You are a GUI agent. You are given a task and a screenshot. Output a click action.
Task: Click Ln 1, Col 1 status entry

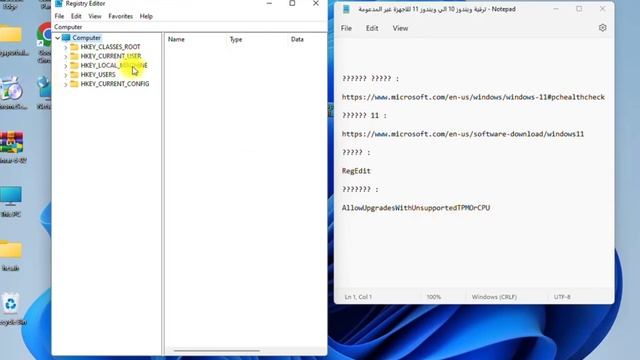pyautogui.click(x=358, y=297)
